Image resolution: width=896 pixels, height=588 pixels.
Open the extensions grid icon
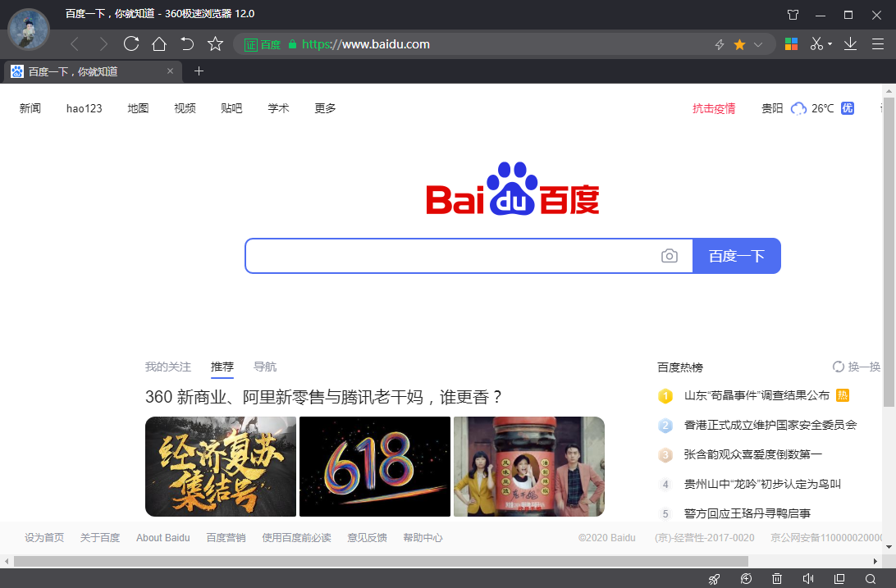(x=791, y=43)
